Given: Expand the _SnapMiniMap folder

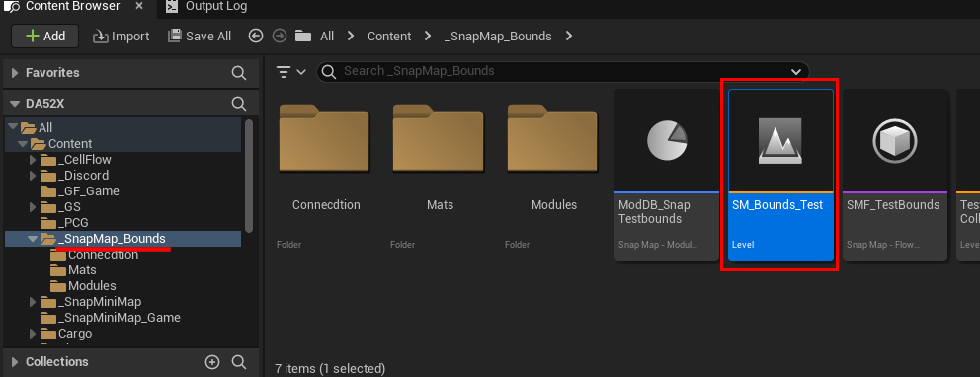Looking at the screenshot, I should 34,302.
